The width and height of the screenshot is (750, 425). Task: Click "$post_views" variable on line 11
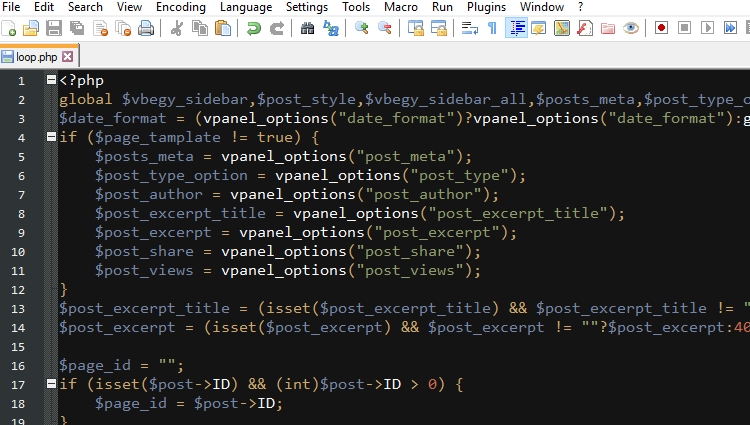point(144,271)
